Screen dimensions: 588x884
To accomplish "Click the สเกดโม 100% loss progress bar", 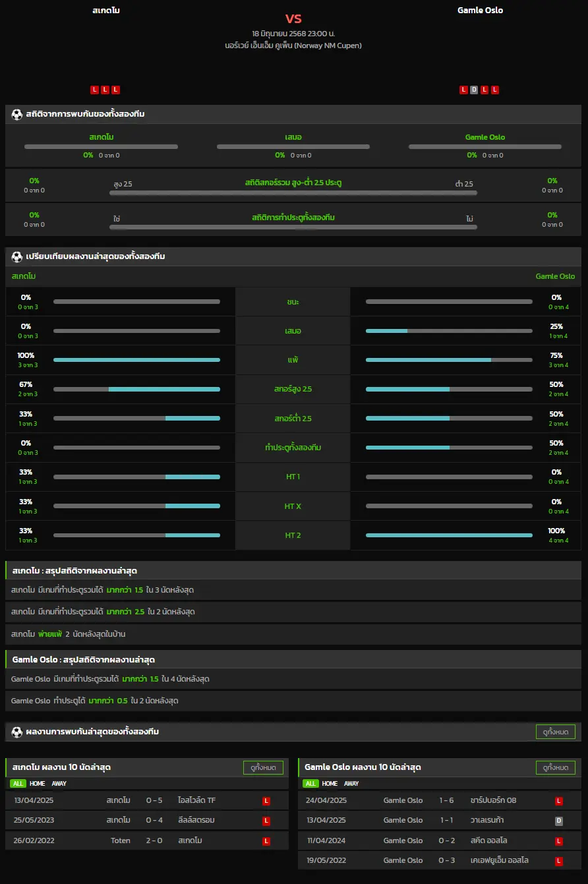I will point(136,360).
